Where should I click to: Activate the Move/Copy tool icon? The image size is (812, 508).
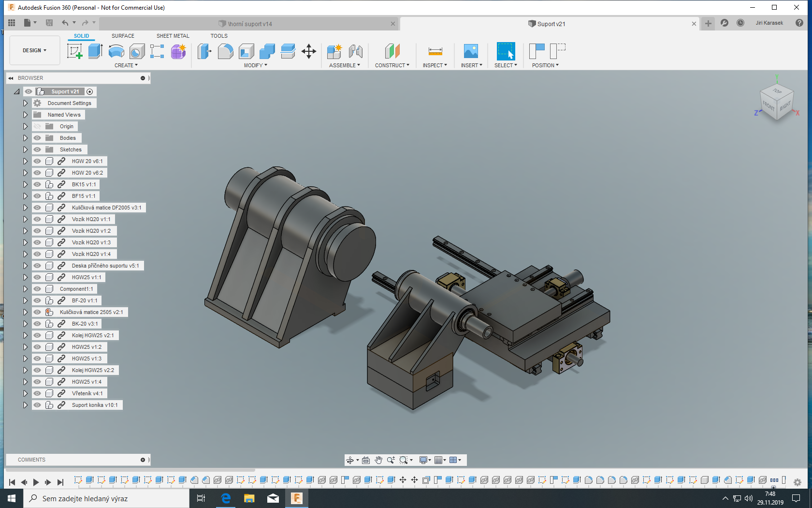tap(308, 51)
